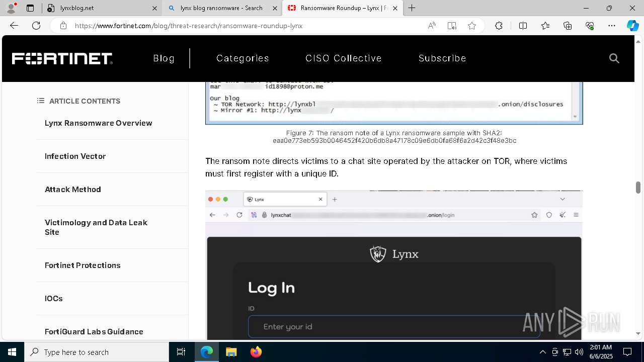Open the Edge profile icon
Viewport: 644px width, 362px height.
tap(11, 8)
